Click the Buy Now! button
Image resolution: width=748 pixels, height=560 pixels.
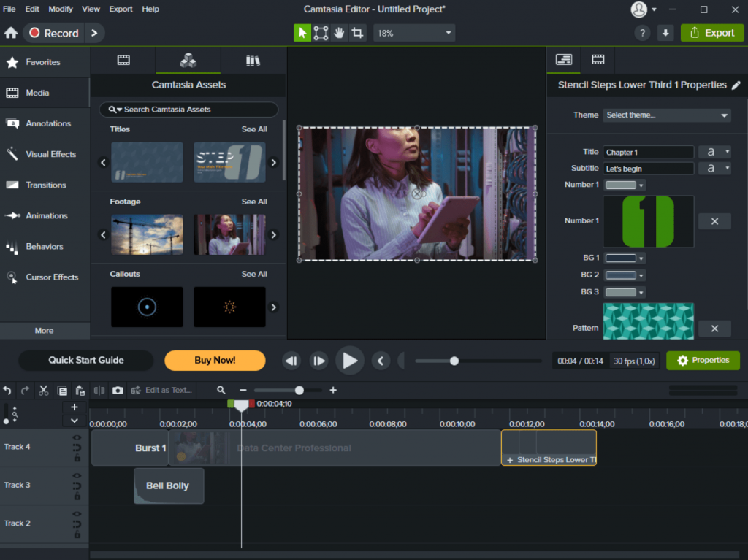click(x=215, y=360)
